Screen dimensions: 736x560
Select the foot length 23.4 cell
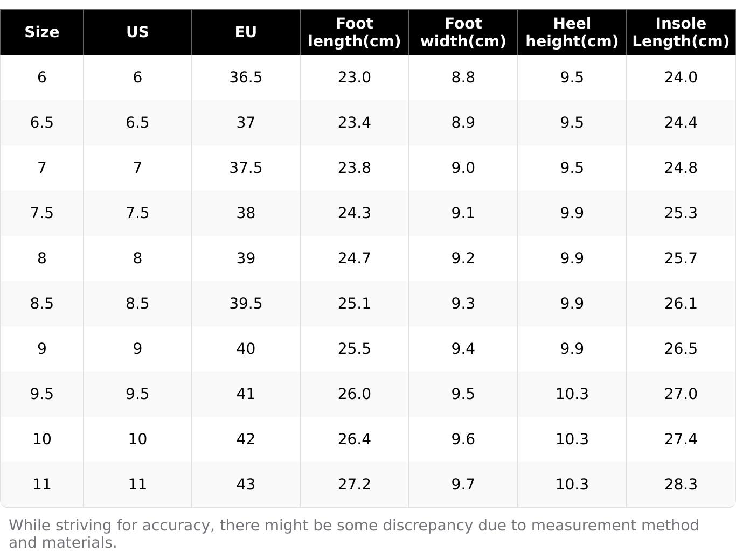click(x=354, y=123)
